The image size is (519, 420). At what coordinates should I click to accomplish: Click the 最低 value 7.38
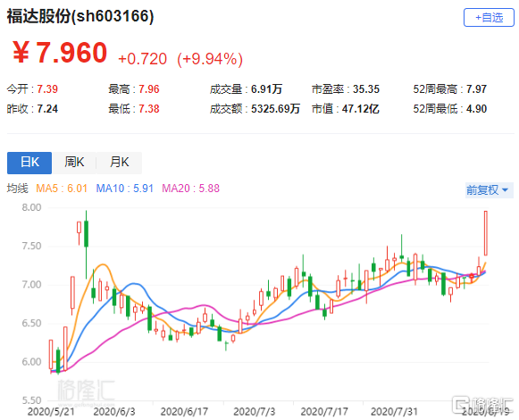pos(149,109)
